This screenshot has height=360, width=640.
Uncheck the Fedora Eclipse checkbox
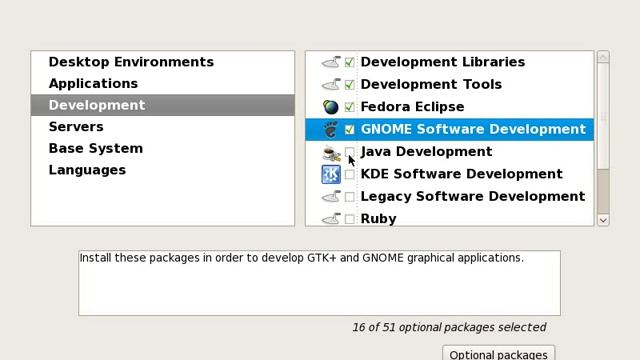pyautogui.click(x=349, y=107)
